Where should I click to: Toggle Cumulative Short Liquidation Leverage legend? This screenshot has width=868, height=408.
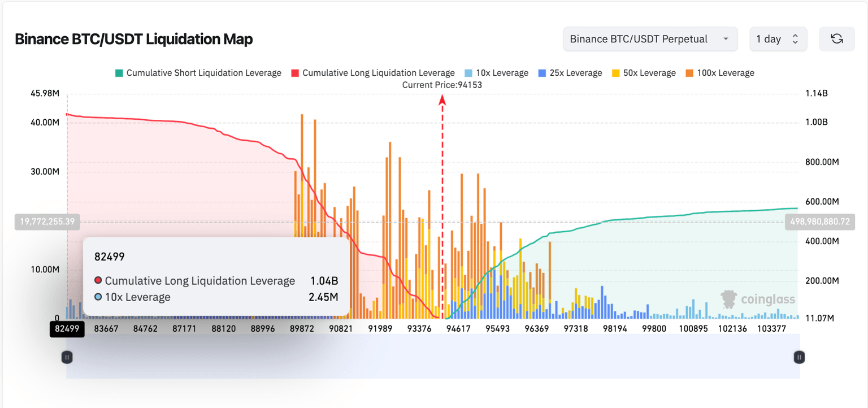(x=198, y=73)
